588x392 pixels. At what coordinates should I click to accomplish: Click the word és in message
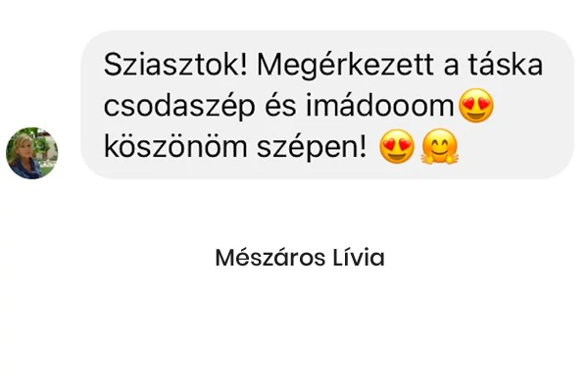coord(280,106)
